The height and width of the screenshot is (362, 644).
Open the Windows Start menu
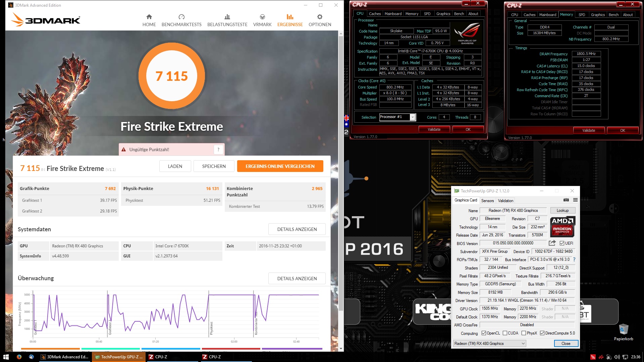pos(6,357)
